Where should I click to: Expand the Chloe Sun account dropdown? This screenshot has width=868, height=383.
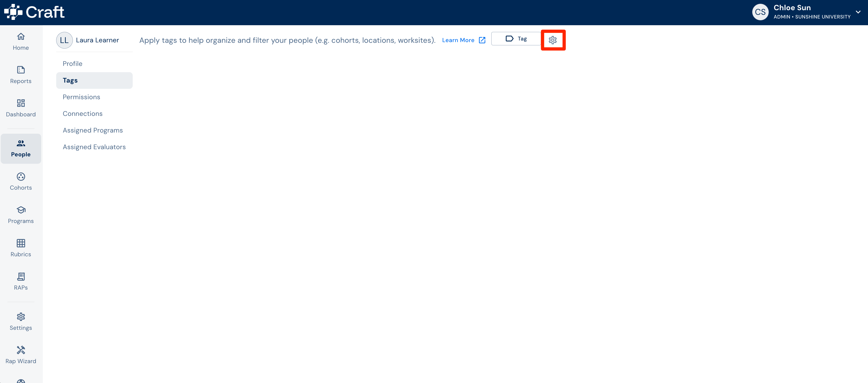pos(858,12)
